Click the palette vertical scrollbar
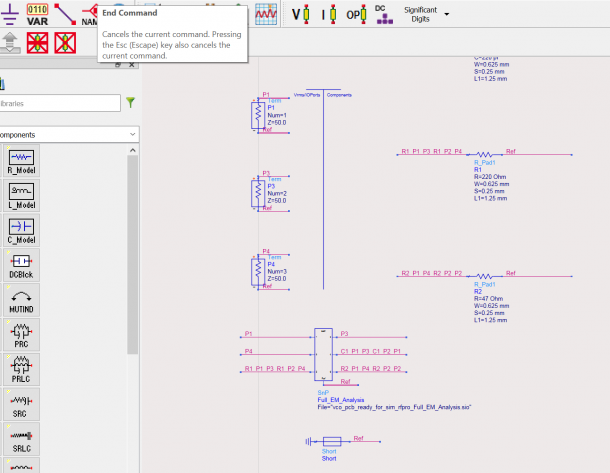 point(132,250)
